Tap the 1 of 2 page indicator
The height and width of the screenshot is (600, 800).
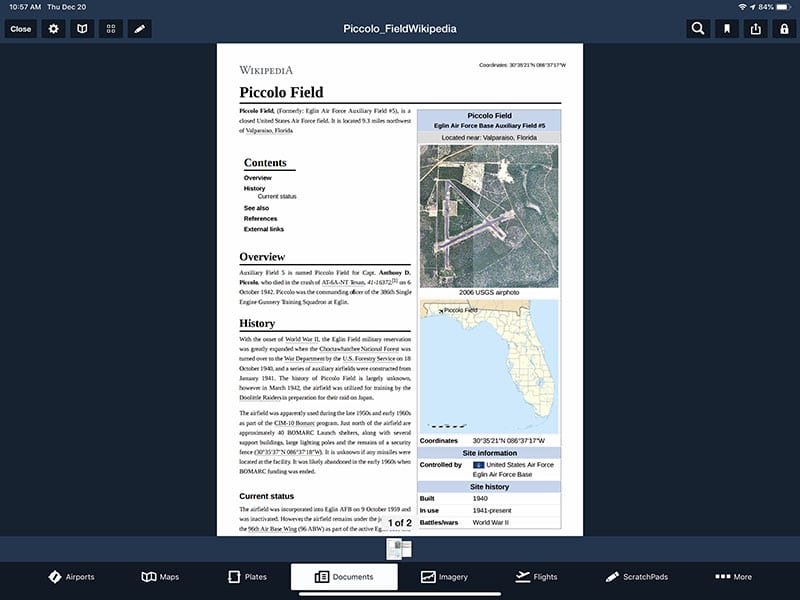click(x=399, y=522)
